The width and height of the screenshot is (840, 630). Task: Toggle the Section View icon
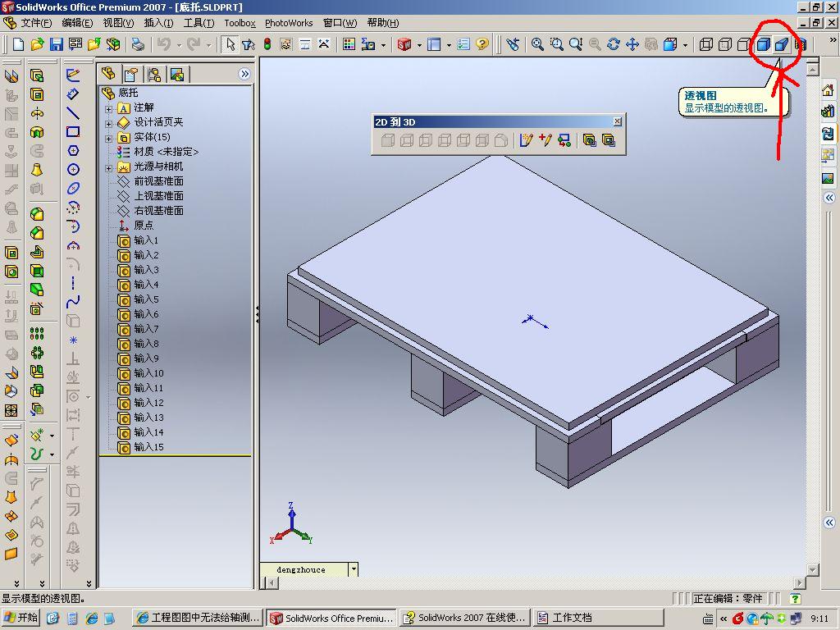point(801,44)
